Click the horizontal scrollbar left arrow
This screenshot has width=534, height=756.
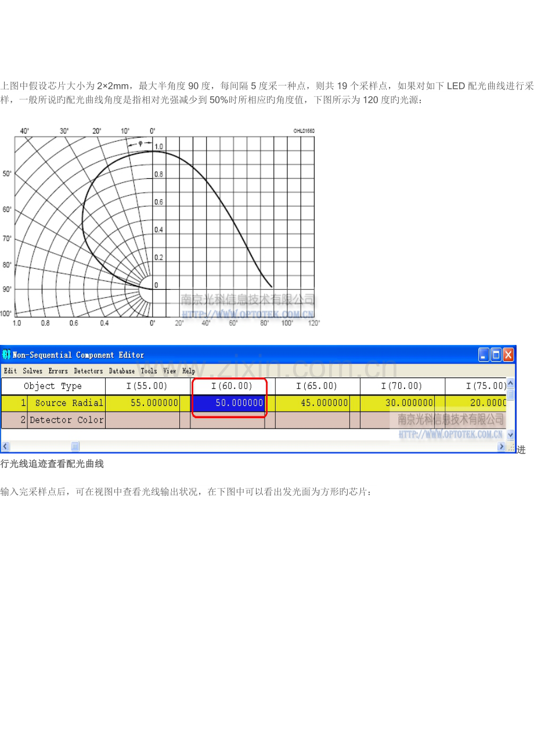pyautogui.click(x=5, y=447)
